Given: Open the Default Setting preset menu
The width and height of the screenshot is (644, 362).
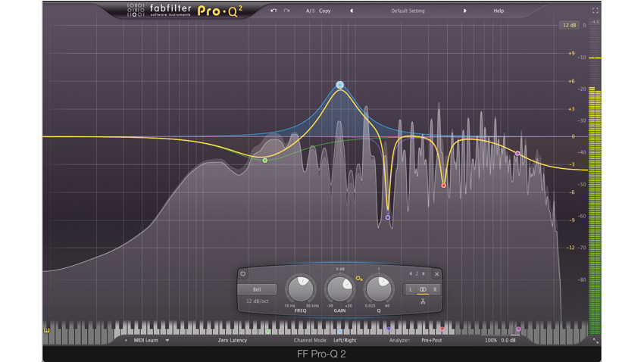Looking at the screenshot, I should click(408, 11).
